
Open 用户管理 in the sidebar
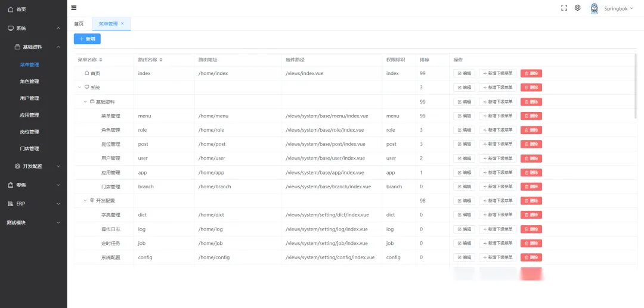click(30, 98)
